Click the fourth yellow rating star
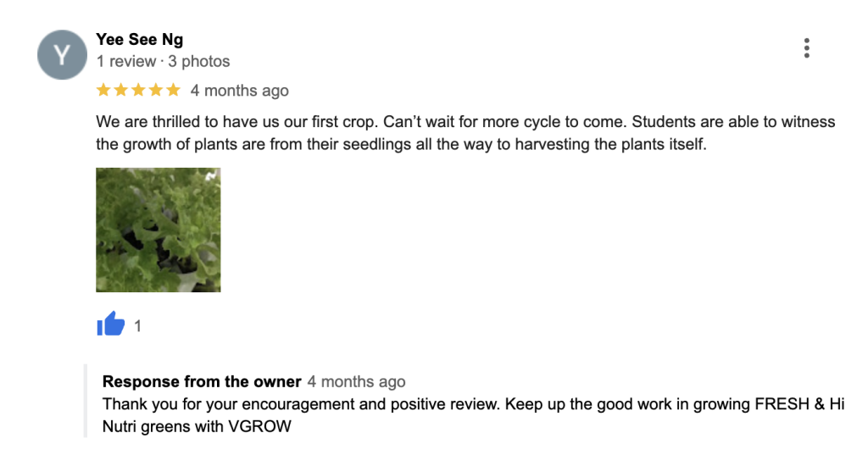The width and height of the screenshot is (868, 455). pyautogui.click(x=155, y=90)
